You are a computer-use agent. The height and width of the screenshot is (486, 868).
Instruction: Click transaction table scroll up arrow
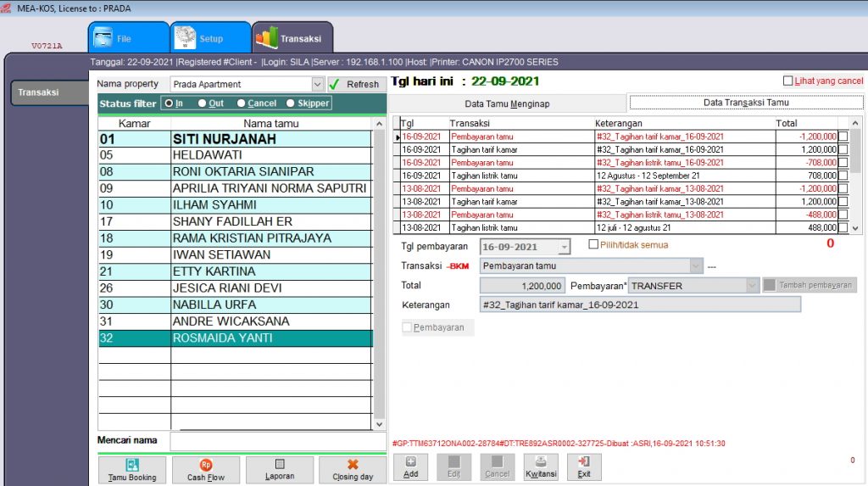(x=855, y=123)
